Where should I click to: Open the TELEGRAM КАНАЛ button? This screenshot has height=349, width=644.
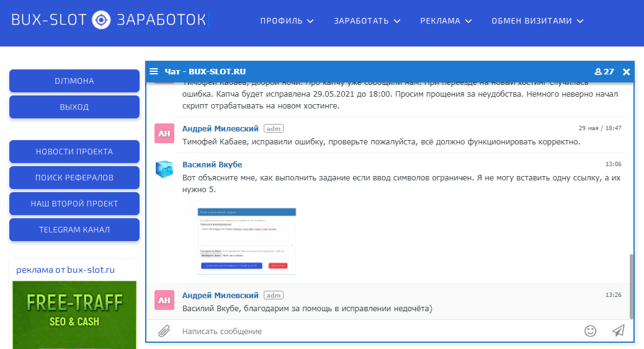pyautogui.click(x=74, y=229)
